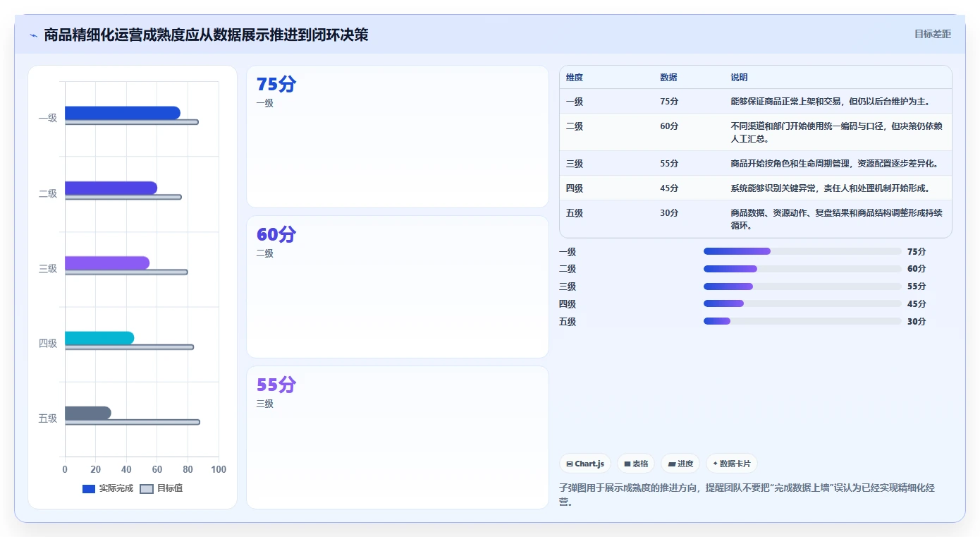Image resolution: width=980 pixels, height=537 pixels.
Task: Click the 四级 progress bar showing 45分
Action: tap(802, 303)
